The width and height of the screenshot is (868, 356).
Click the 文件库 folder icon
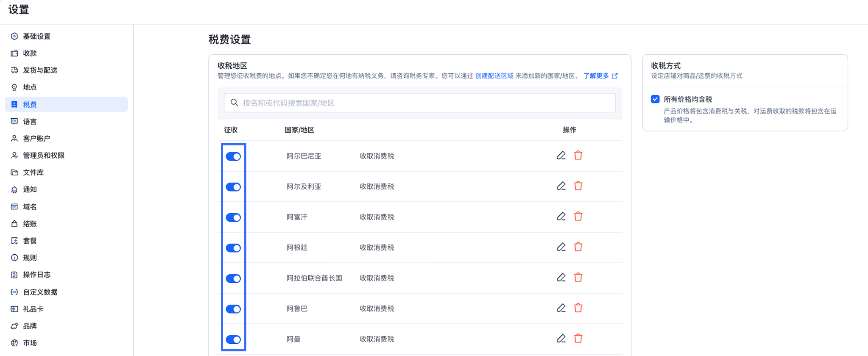point(14,172)
